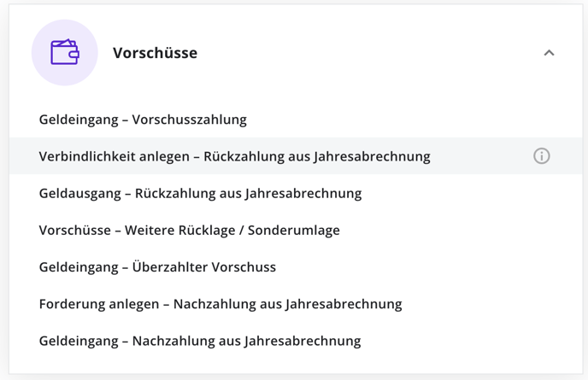Open the Überzahlter Vorschuss entry
This screenshot has height=380, width=588.
tap(296, 266)
